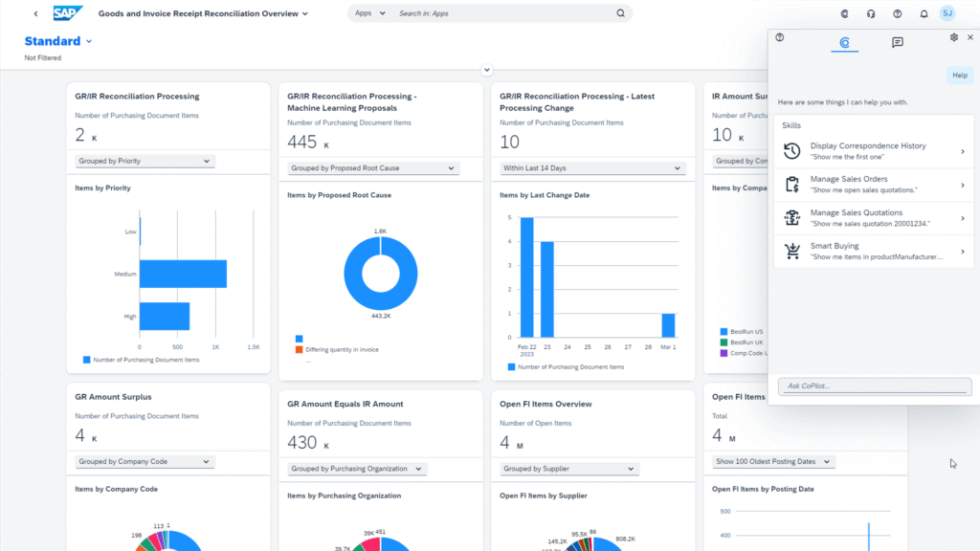Click the headset support icon

pos(871,13)
